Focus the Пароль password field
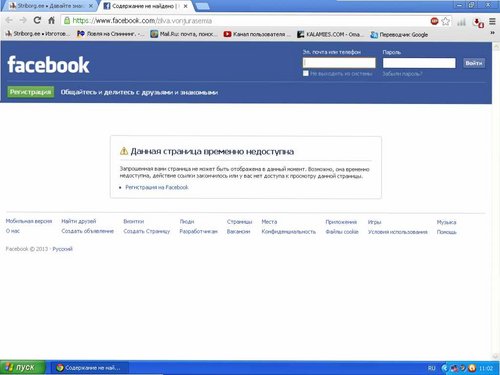The height and width of the screenshot is (375, 500). [419, 63]
